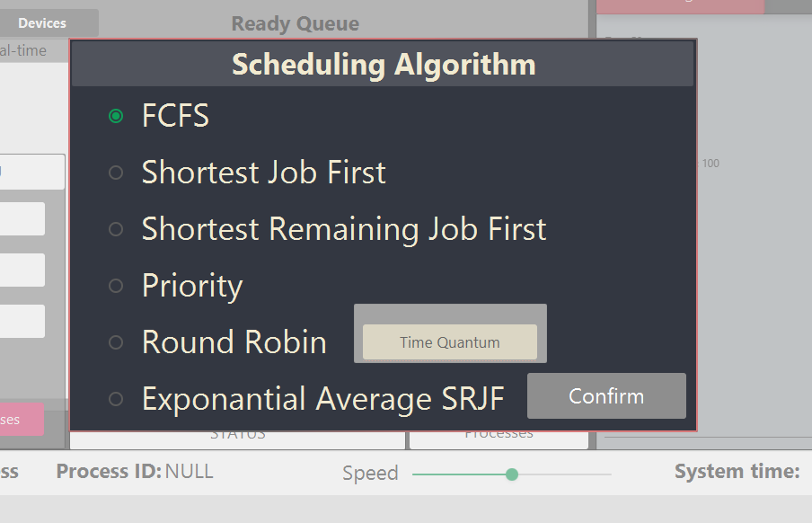The height and width of the screenshot is (523, 812).
Task: Click the first white input box at left
Action: (32, 172)
